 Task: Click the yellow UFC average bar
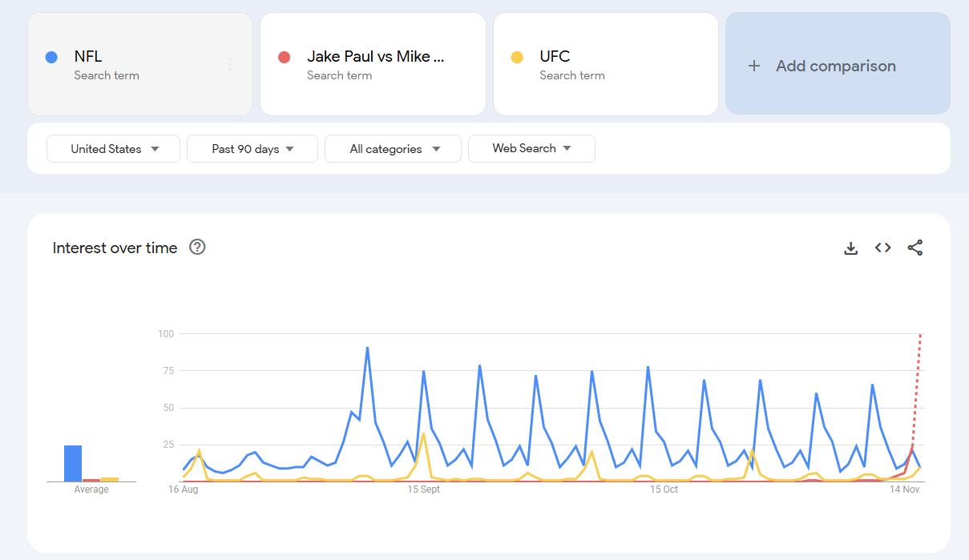pyautogui.click(x=110, y=479)
